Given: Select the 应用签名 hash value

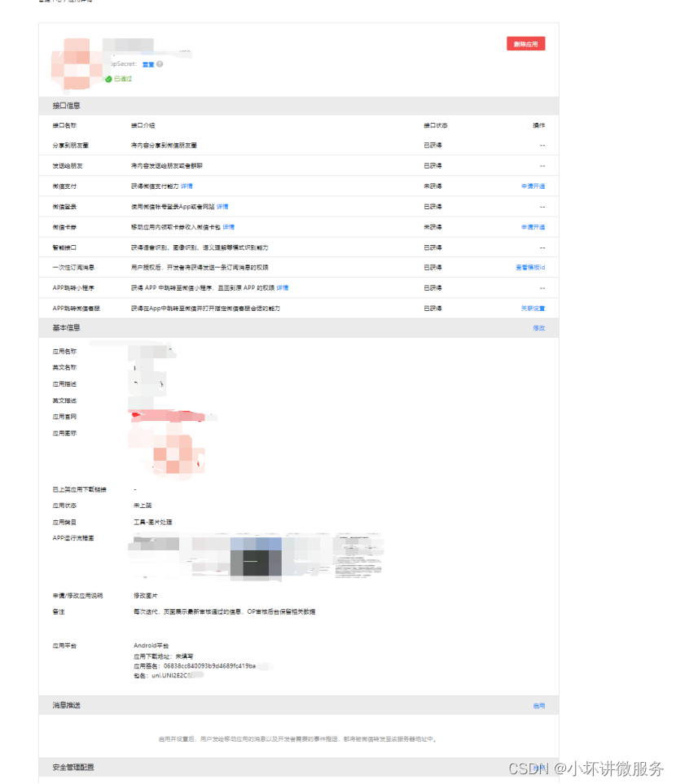Looking at the screenshot, I should pos(209,666).
